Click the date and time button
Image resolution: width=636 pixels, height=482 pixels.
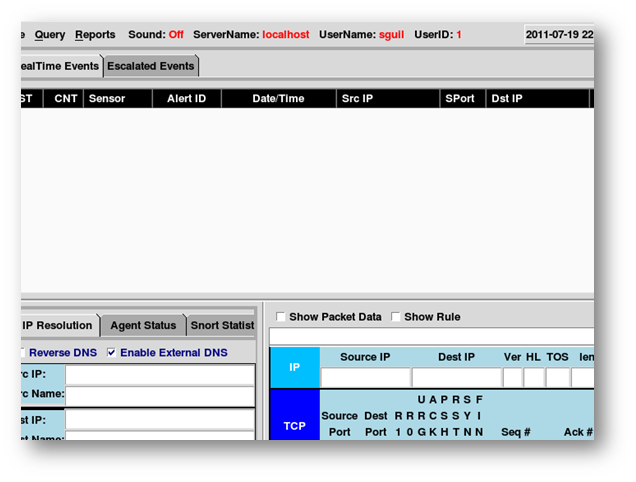pos(559,35)
